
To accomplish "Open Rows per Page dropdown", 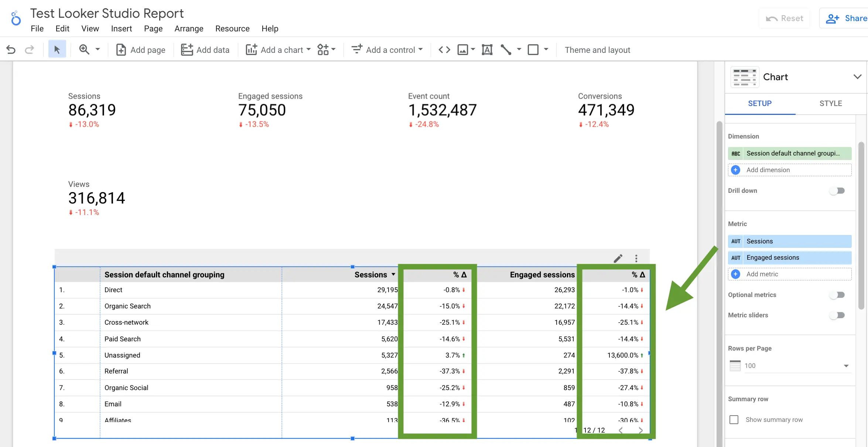I will point(790,366).
